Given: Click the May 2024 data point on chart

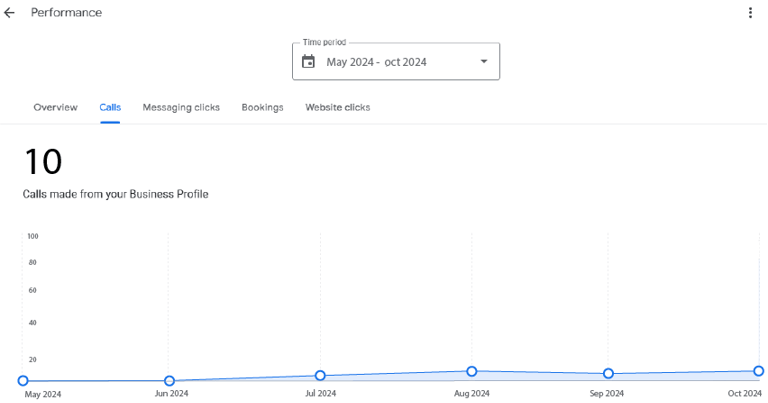Looking at the screenshot, I should pos(23,381).
